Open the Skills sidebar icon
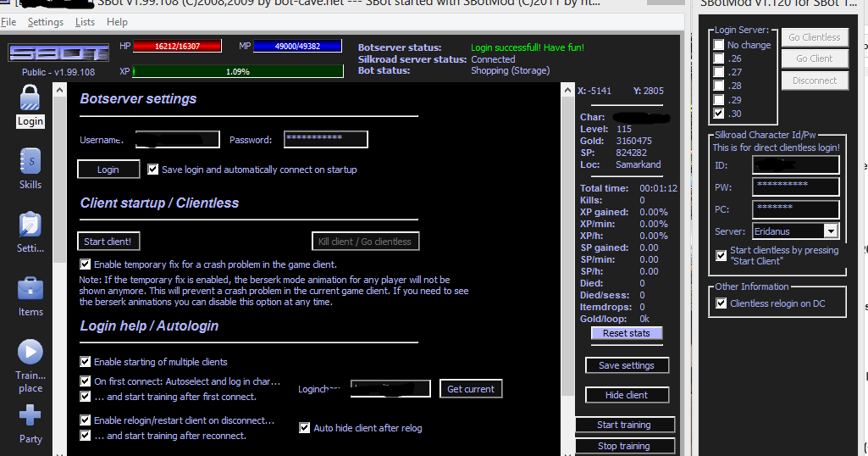868x456 pixels. (30, 161)
